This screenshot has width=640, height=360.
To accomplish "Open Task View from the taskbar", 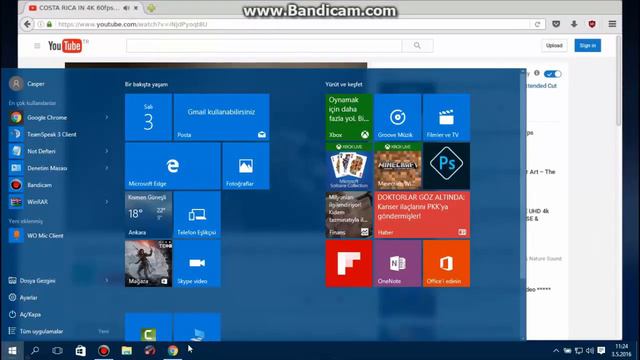I will pos(58,351).
